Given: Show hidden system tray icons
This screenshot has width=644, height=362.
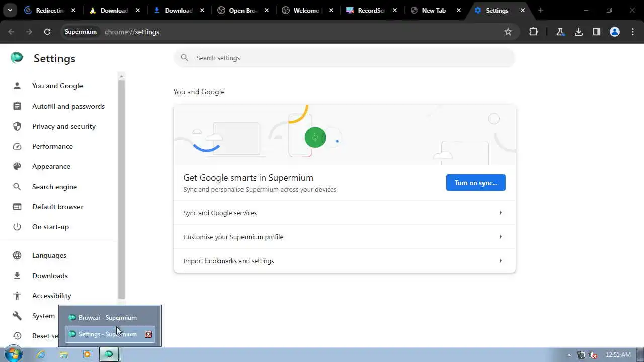Looking at the screenshot, I should [569, 355].
